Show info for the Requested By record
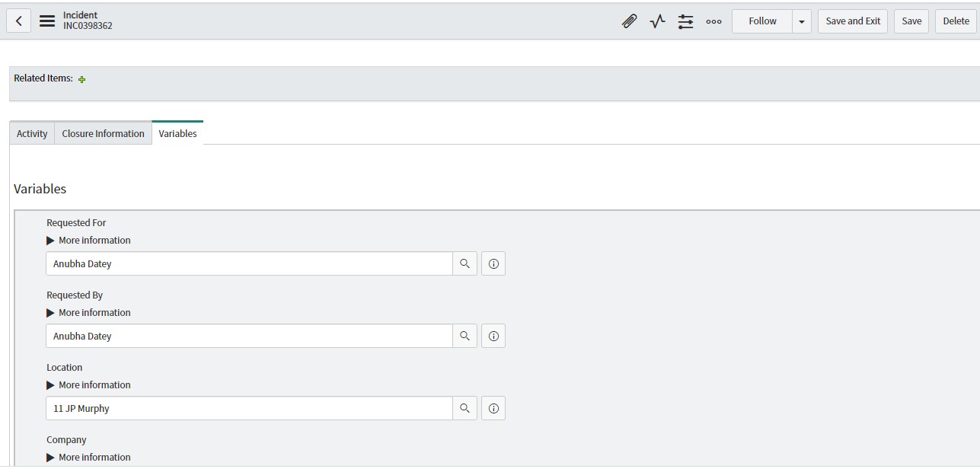Screen dimensions: 980x469 (493, 336)
